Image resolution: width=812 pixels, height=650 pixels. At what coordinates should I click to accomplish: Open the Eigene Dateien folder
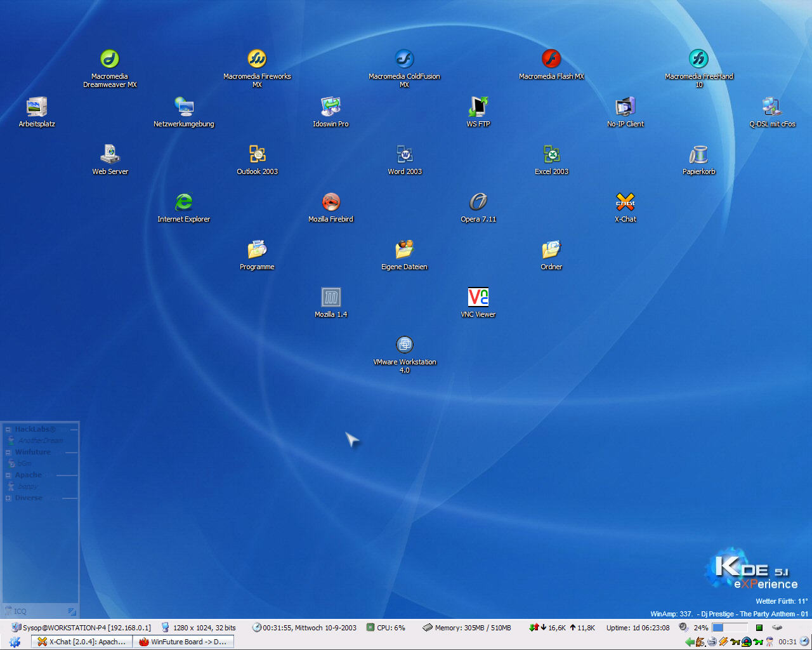click(404, 249)
